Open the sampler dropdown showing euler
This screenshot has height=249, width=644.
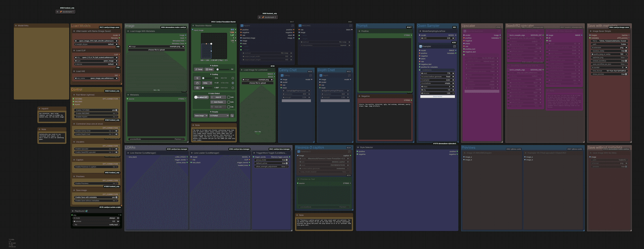click(x=438, y=80)
